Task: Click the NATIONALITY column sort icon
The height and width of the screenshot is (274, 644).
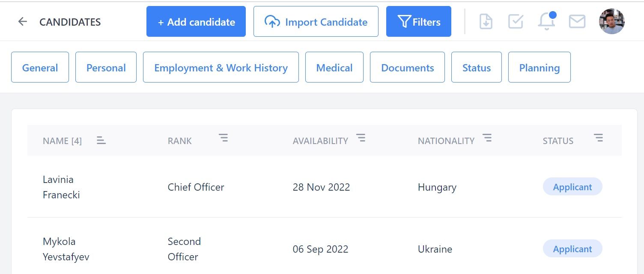Action: point(487,138)
